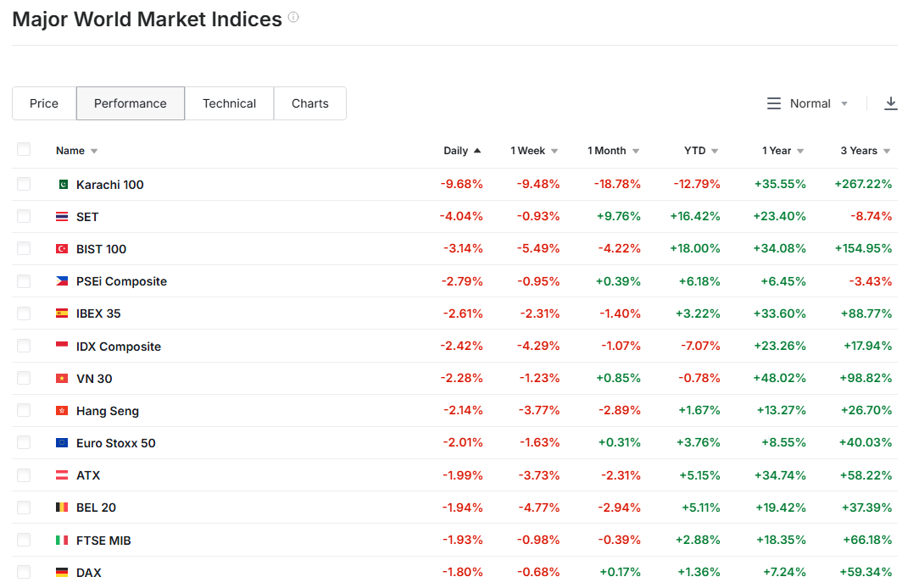Viewport: 908px width, 588px height.
Task: Switch to the Charts tab
Action: point(309,103)
